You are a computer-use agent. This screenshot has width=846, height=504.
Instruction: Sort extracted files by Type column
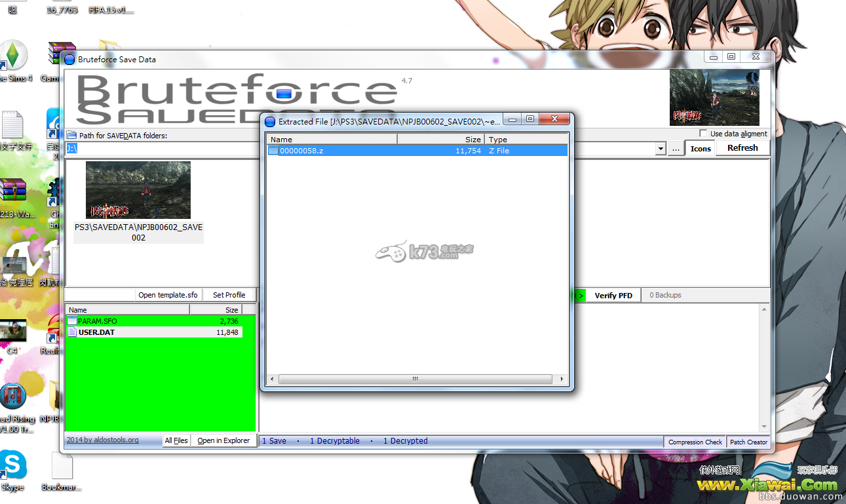coord(526,140)
